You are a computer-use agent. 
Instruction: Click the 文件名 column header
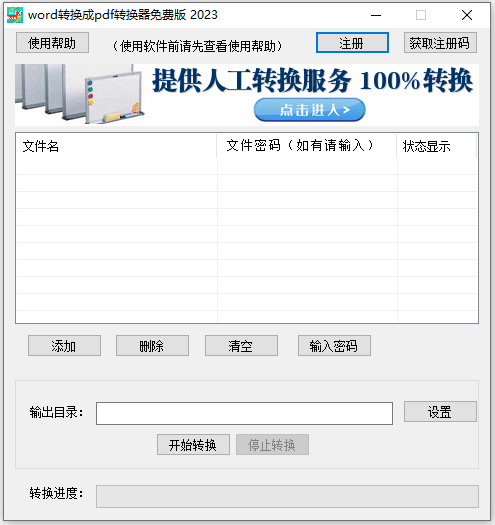pos(117,146)
